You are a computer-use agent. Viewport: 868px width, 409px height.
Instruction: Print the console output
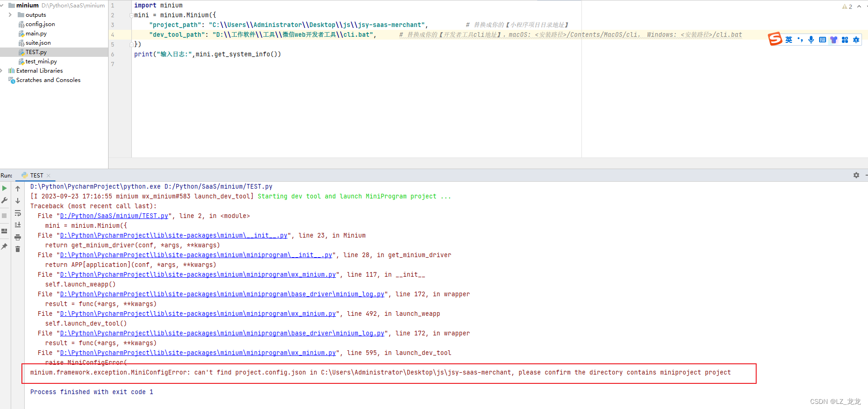pos(18,237)
